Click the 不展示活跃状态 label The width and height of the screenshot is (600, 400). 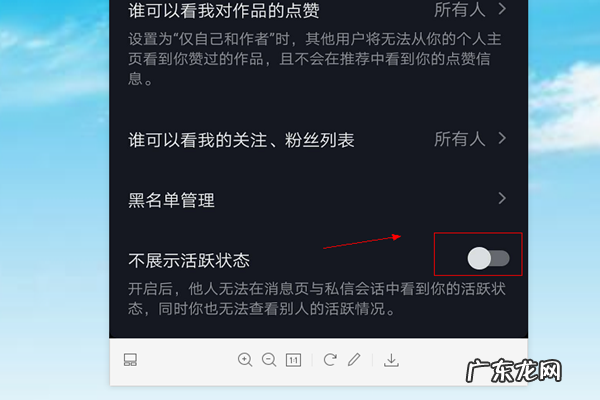[x=189, y=261]
